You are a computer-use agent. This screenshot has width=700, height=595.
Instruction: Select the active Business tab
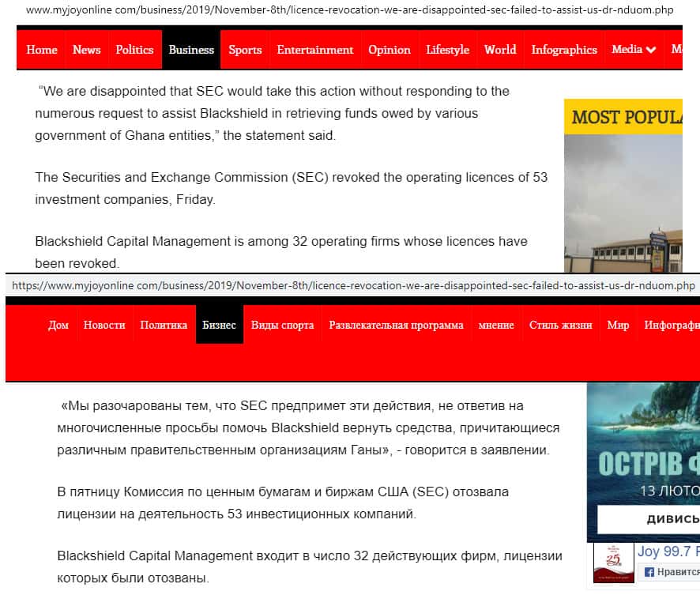point(191,50)
